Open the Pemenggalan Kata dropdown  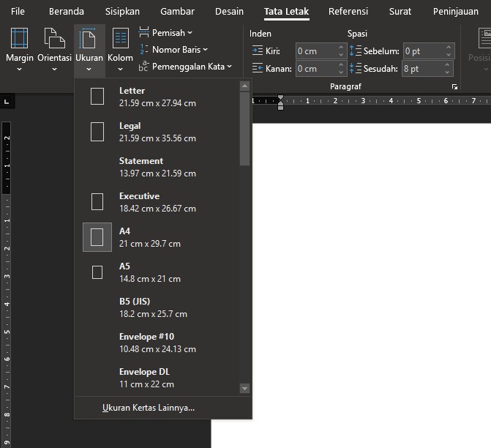(185, 67)
